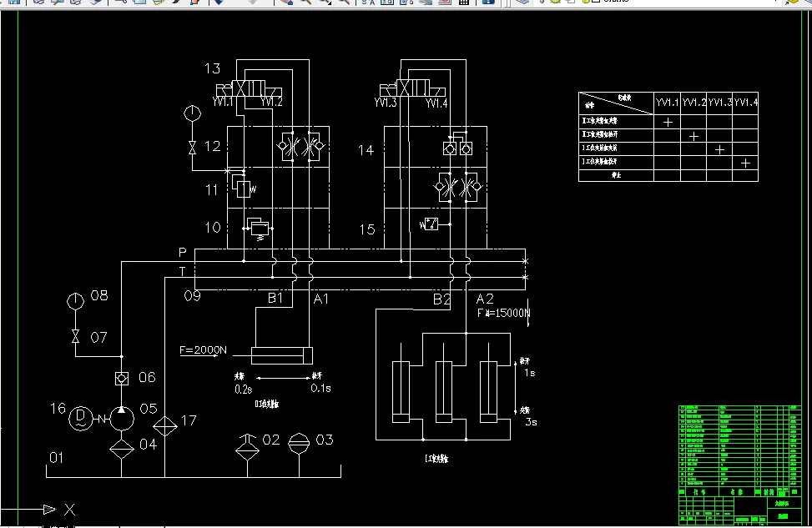Select the port label A1

321,299
